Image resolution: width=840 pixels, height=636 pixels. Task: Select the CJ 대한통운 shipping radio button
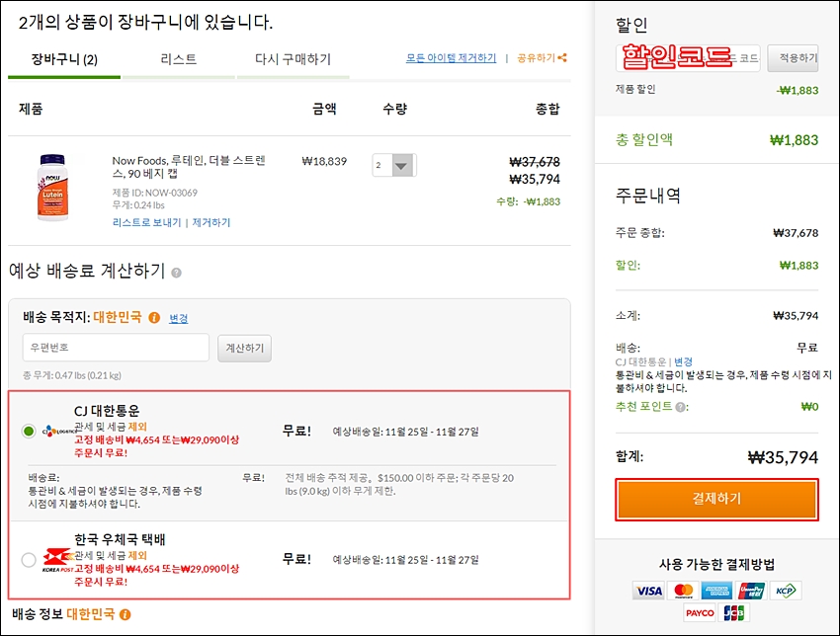click(29, 431)
